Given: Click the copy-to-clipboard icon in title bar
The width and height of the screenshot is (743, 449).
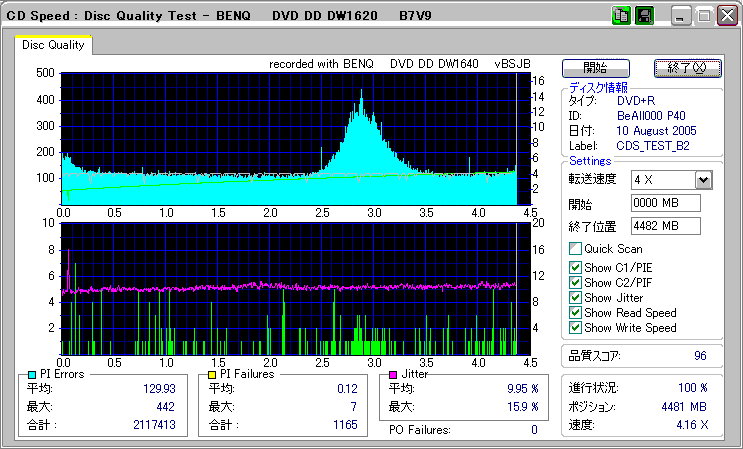Looking at the screenshot, I should point(620,16).
